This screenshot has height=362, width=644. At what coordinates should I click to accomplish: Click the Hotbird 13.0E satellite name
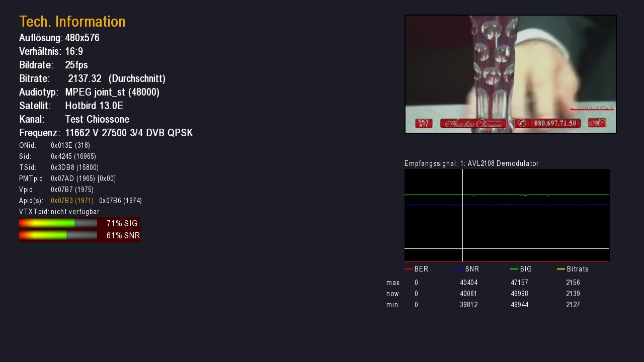coord(94,106)
